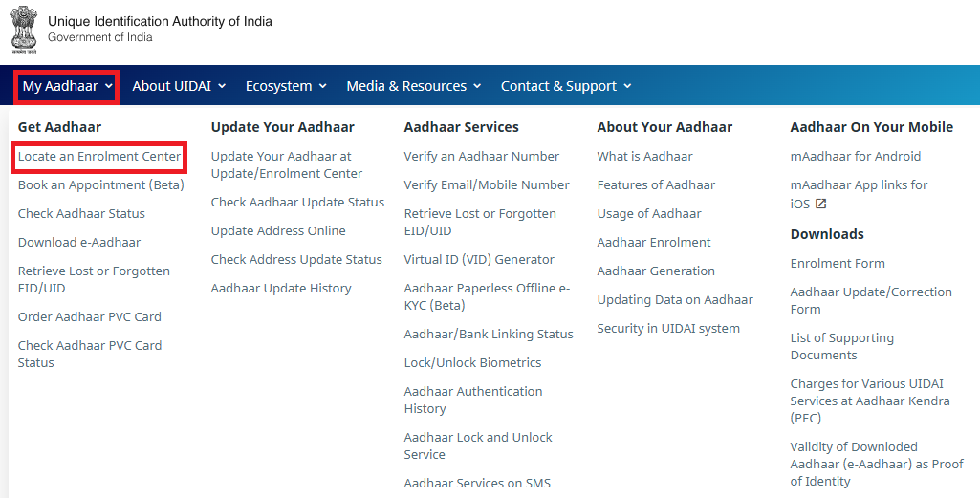Open Virtual ID (VID) Generator
The height and width of the screenshot is (498, 980).
[x=479, y=260]
